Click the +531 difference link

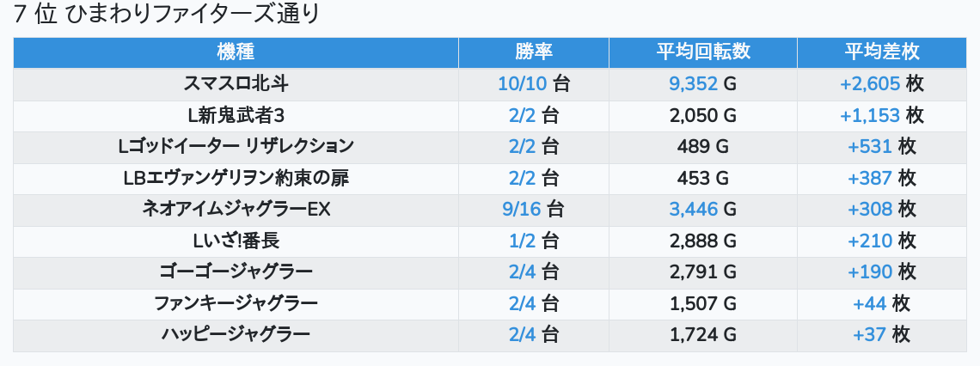pyautogui.click(x=870, y=146)
